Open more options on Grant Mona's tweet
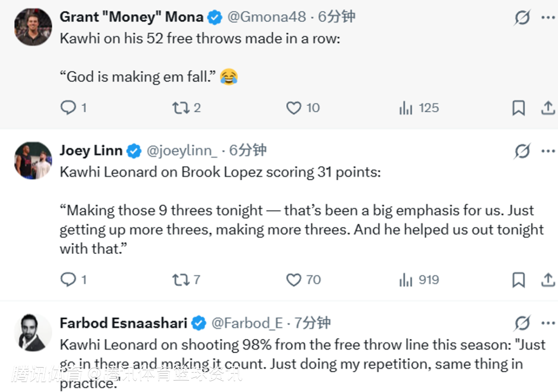Image resolution: width=558 pixels, height=392 pixels. (548, 18)
